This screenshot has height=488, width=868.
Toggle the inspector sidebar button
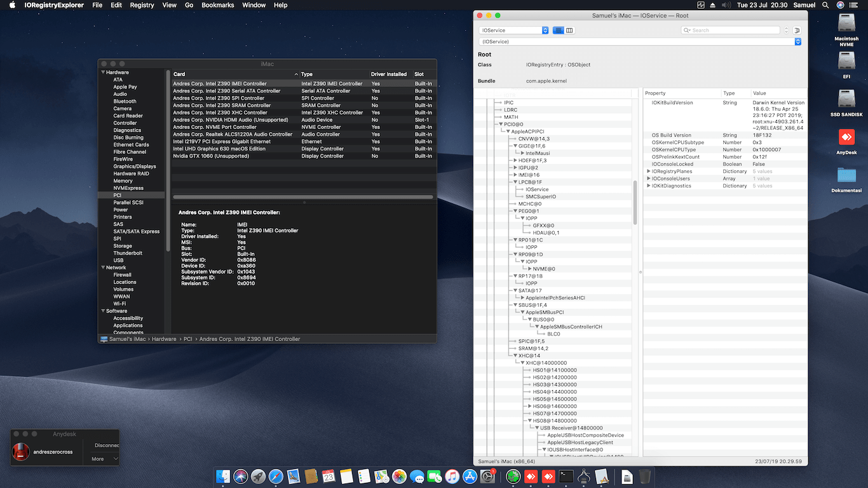[797, 30]
